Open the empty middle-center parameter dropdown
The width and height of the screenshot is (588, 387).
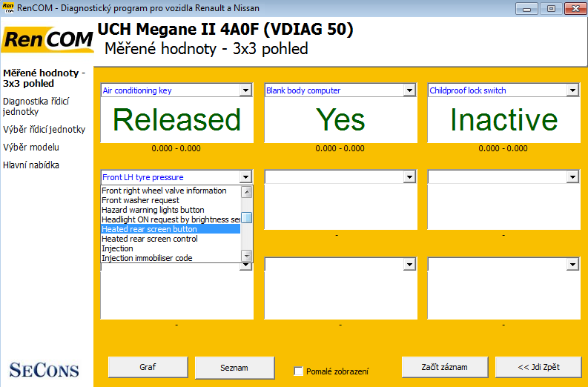409,177
